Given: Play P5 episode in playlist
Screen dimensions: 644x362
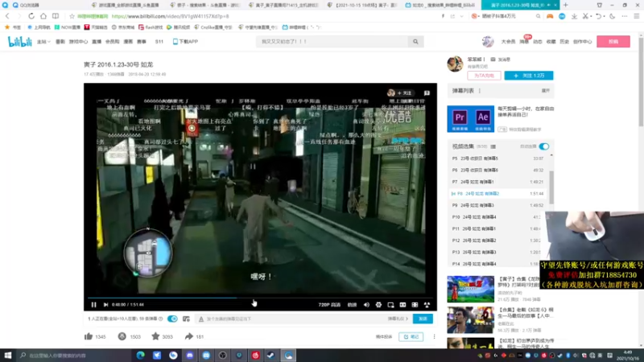Looking at the screenshot, I should click(497, 158).
